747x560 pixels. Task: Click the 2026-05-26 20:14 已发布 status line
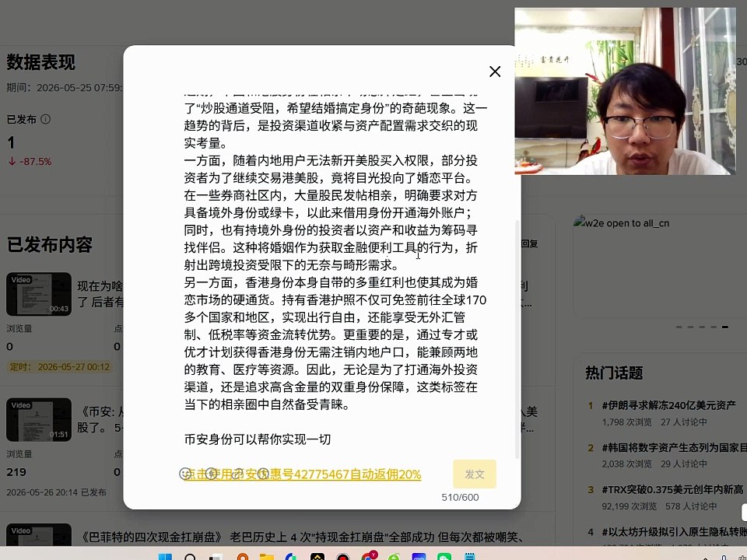(x=56, y=492)
